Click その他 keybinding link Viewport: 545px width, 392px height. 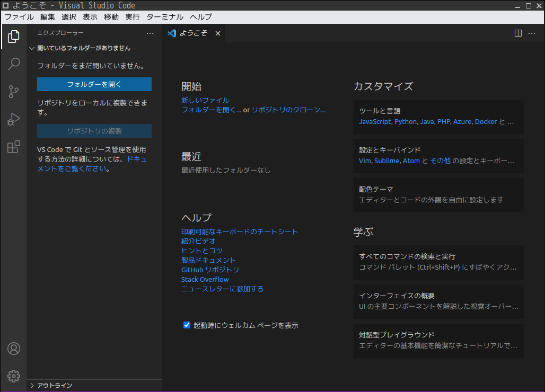[x=440, y=161]
